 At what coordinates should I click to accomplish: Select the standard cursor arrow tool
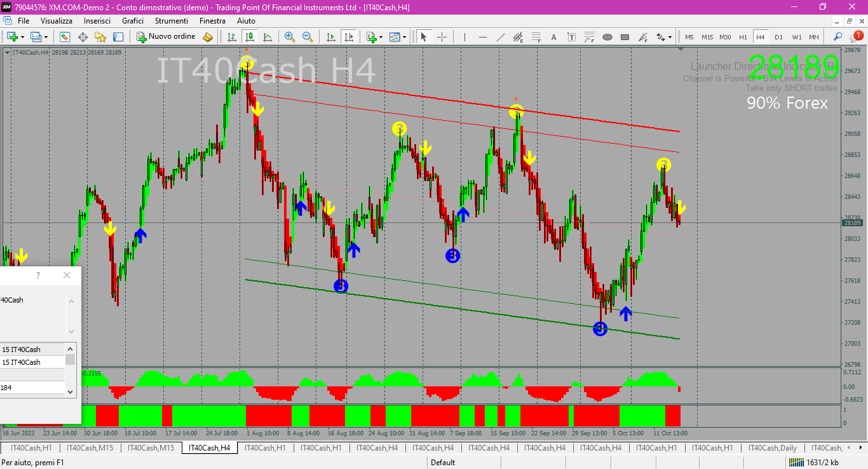tap(424, 37)
